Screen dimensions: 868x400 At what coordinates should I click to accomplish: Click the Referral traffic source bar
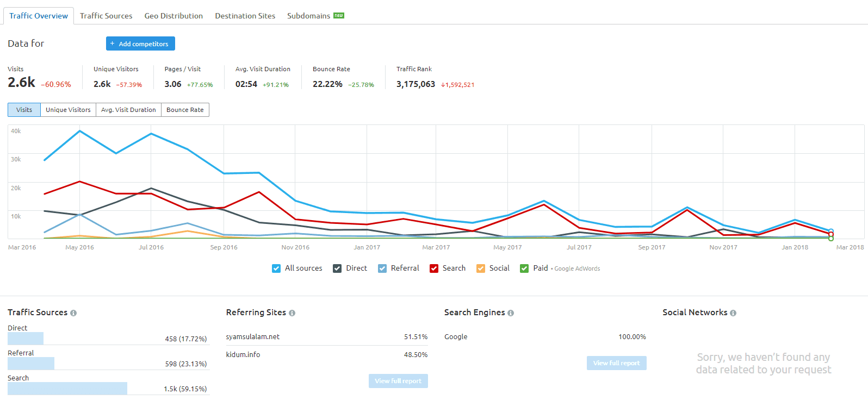pos(31,364)
